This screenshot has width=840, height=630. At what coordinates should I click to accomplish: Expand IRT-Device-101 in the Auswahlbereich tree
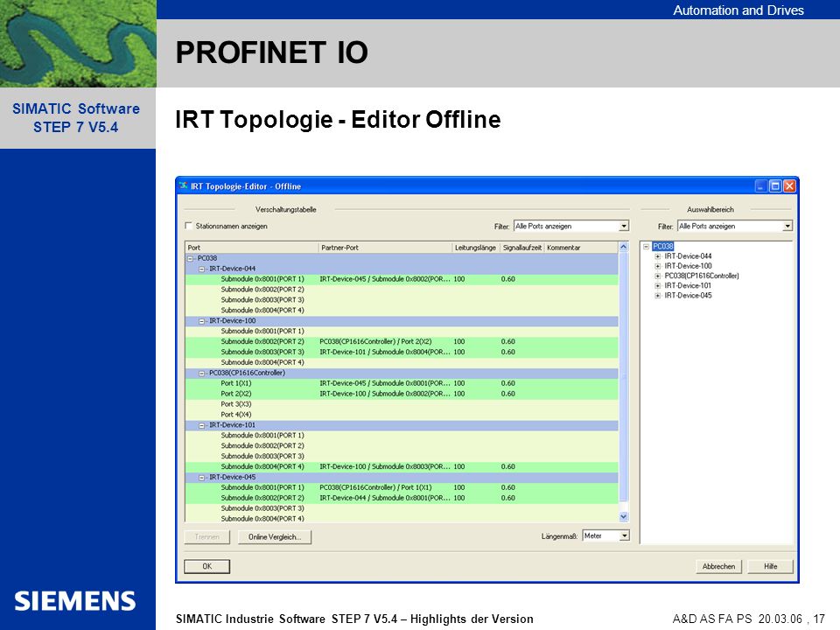tap(657, 286)
